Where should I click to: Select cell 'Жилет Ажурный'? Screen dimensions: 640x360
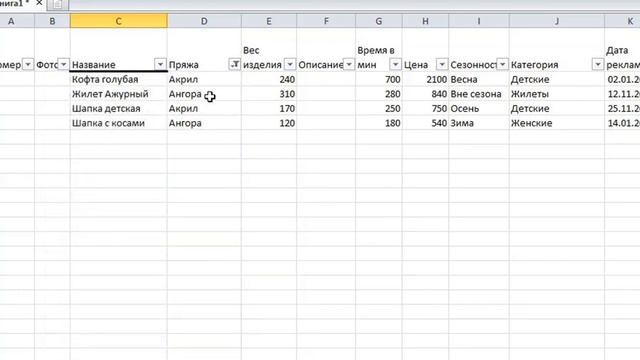click(119, 94)
